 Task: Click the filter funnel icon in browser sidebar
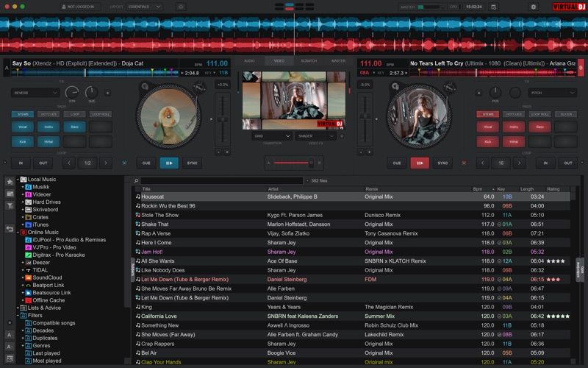(x=10, y=205)
